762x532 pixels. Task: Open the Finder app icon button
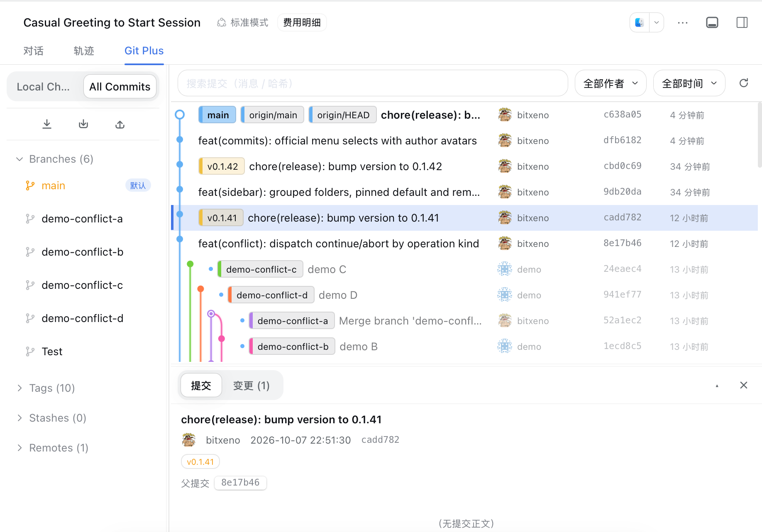pos(640,22)
